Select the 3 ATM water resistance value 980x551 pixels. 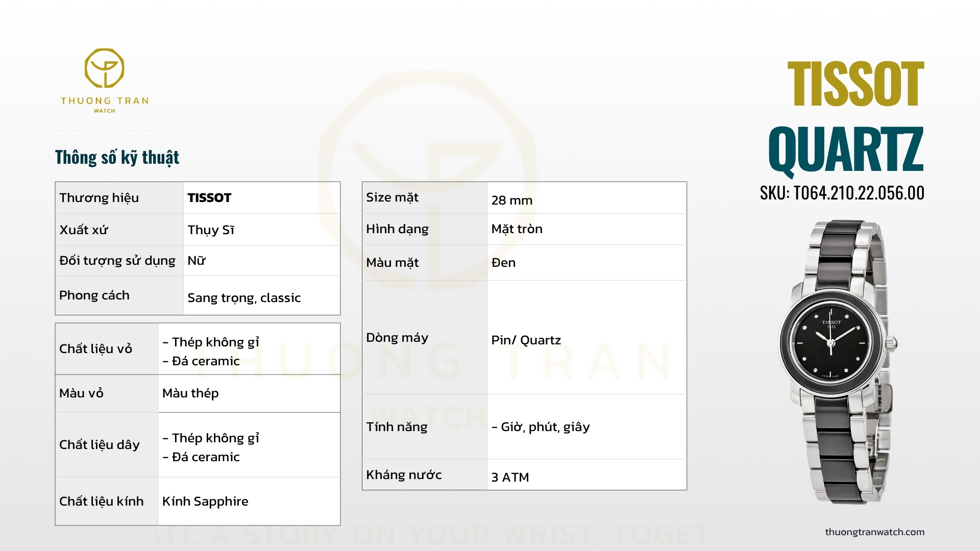[510, 477]
